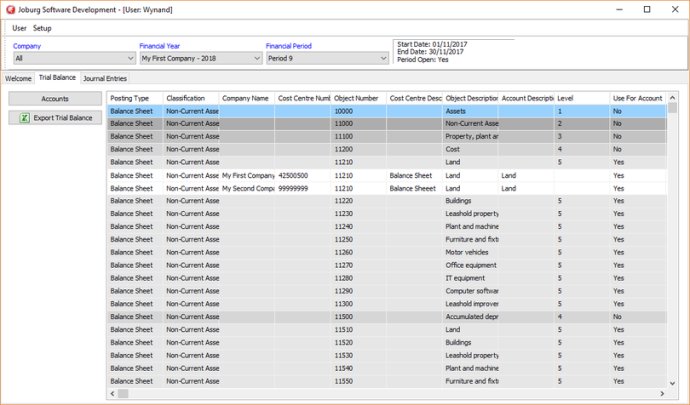Click the Level column header

pos(582,98)
